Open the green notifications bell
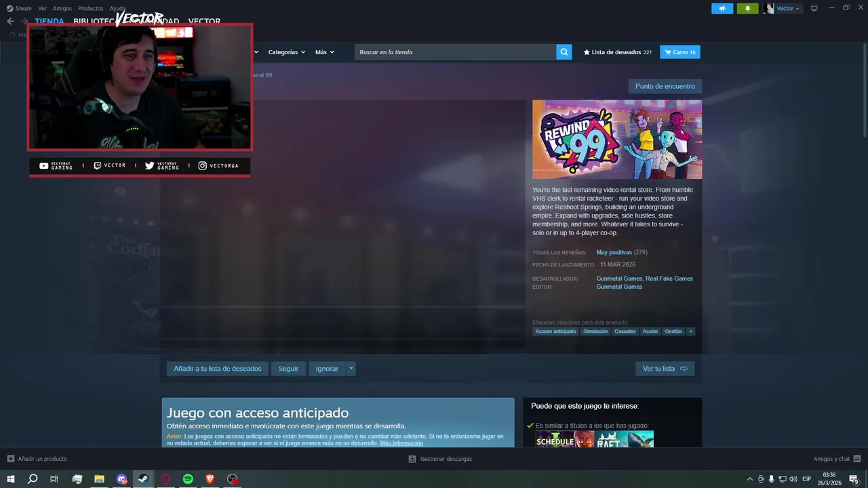868x488 pixels. pyautogui.click(x=747, y=8)
